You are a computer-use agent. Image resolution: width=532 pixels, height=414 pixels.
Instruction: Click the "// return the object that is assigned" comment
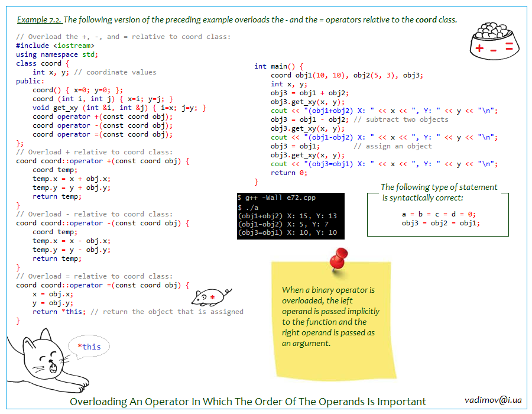[x=167, y=312]
